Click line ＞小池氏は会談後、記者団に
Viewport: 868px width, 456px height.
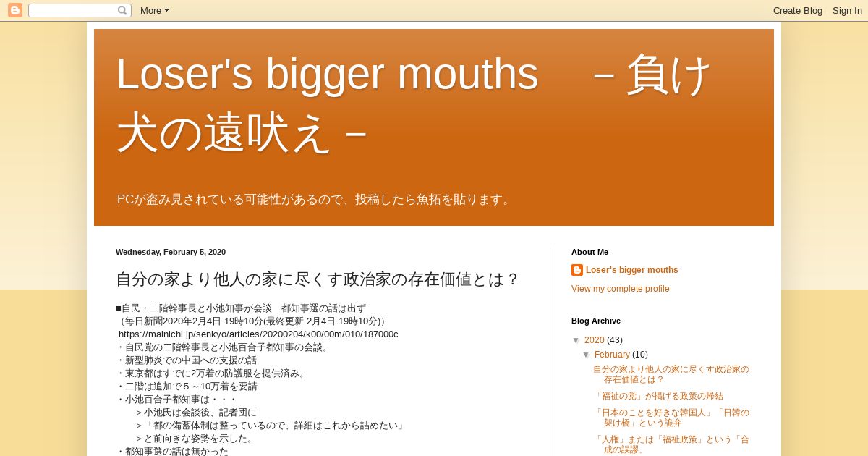coord(195,413)
